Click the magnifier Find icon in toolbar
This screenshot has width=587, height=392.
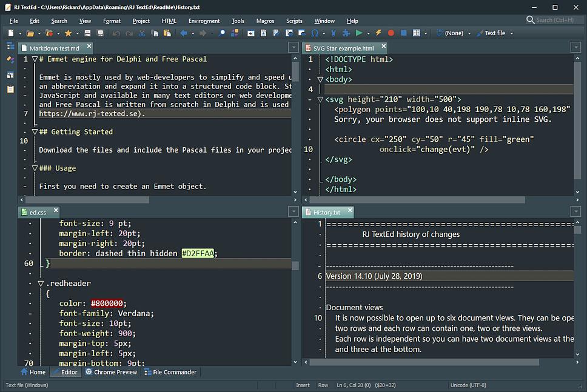tap(222, 33)
